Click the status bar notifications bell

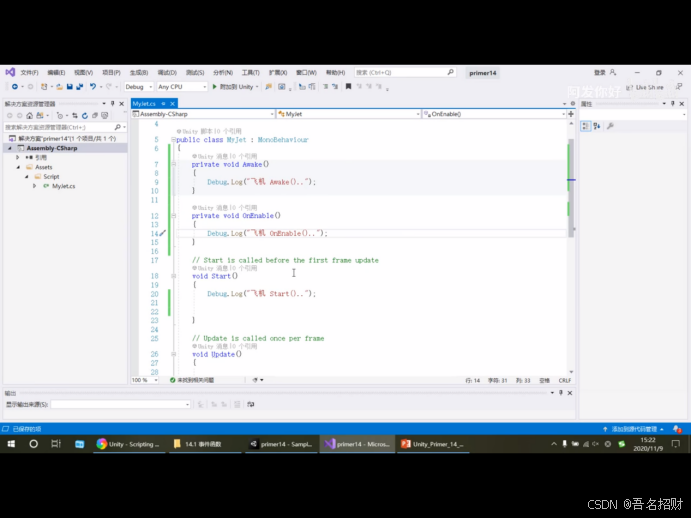point(677,429)
